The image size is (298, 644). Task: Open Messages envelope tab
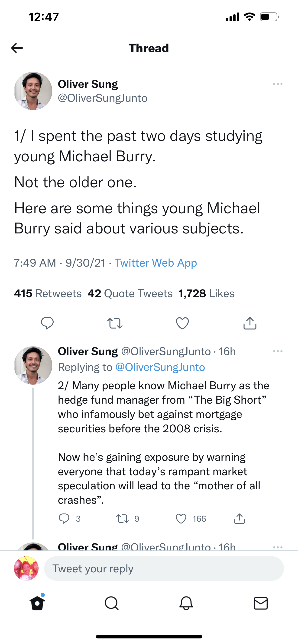tap(261, 603)
